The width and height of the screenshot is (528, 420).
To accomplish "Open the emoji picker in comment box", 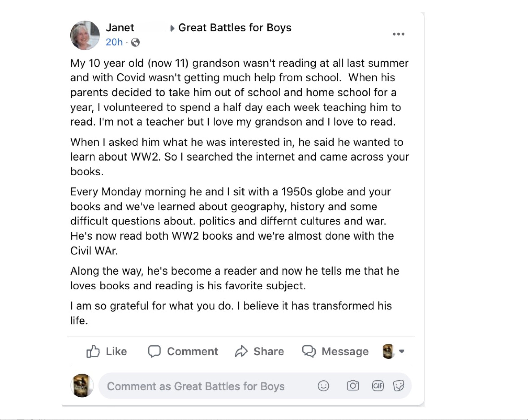I will 323,386.
